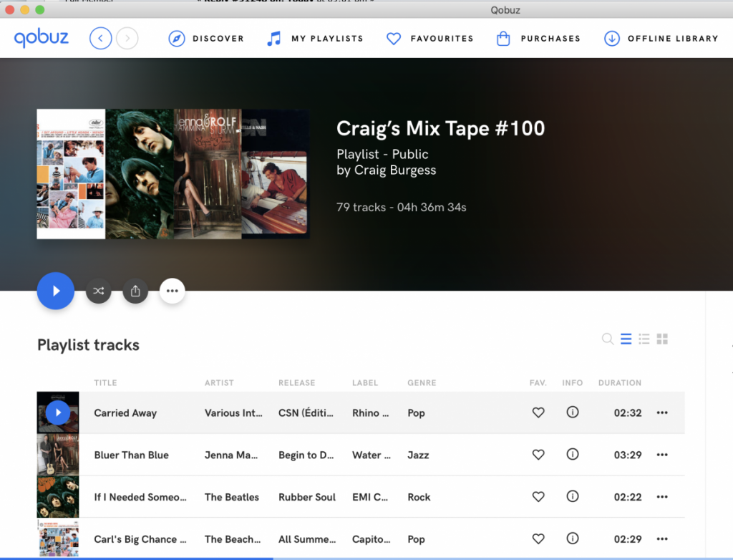
Task: Favourite the Bluer Than Blue track
Action: (538, 454)
